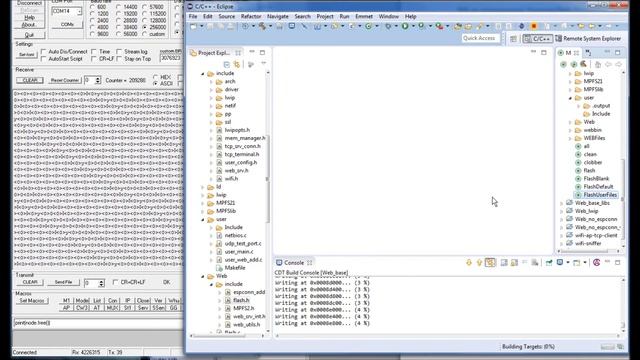Click the Quick Access search field
Viewport: 640px width, 360px height.
(x=480, y=38)
